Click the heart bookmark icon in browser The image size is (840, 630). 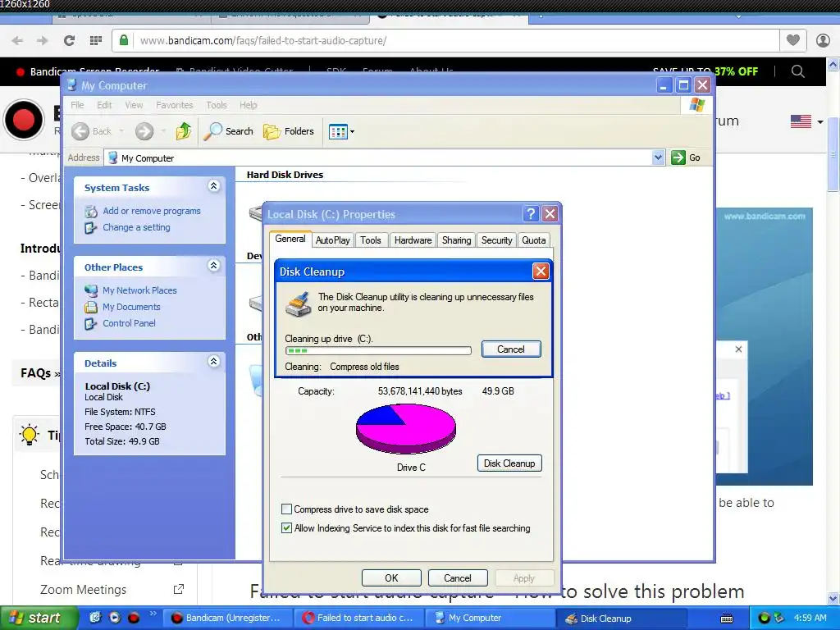[793, 40]
